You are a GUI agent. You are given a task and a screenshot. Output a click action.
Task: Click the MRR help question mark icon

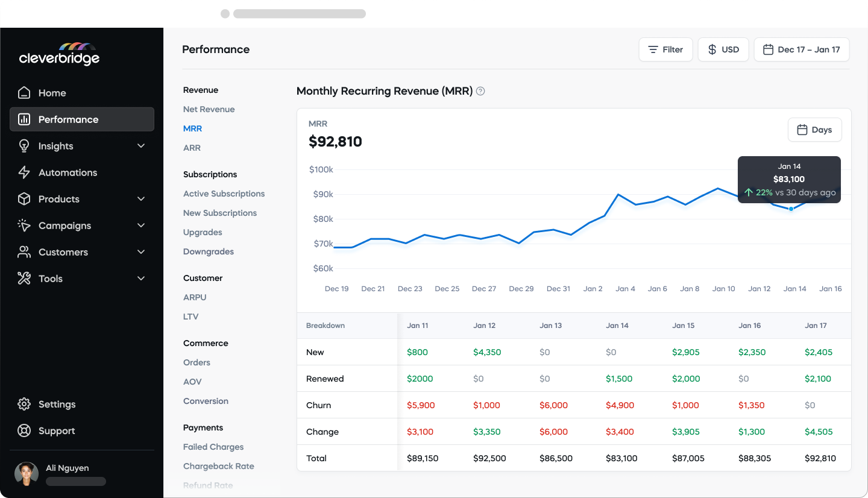[480, 90]
